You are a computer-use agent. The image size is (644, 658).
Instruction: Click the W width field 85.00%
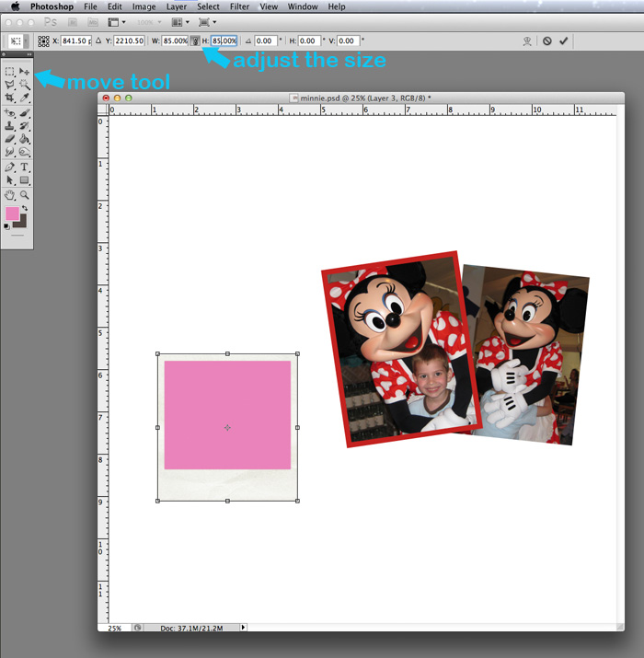[x=175, y=40]
